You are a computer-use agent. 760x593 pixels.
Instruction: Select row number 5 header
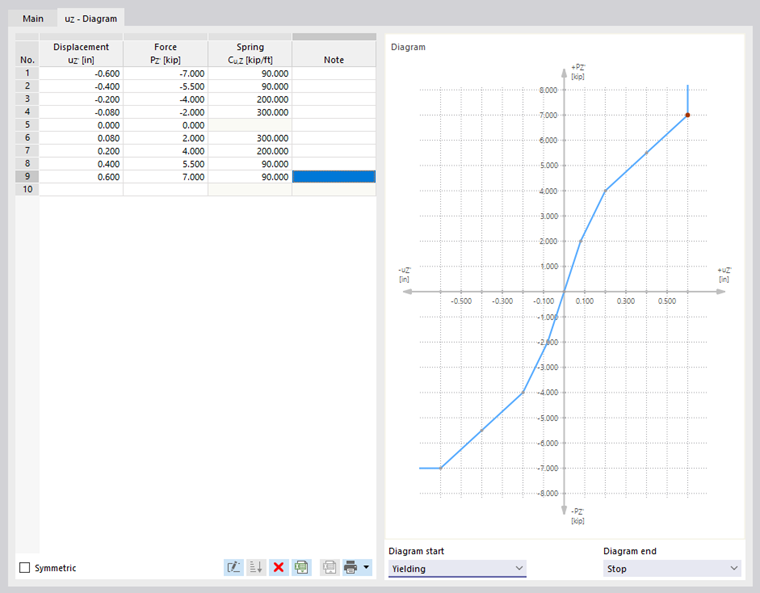tap(27, 125)
